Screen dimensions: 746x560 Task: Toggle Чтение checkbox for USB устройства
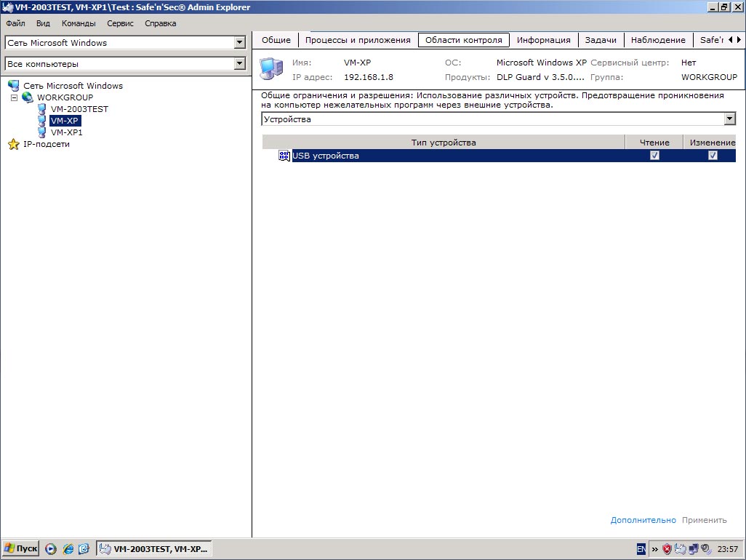click(x=654, y=156)
